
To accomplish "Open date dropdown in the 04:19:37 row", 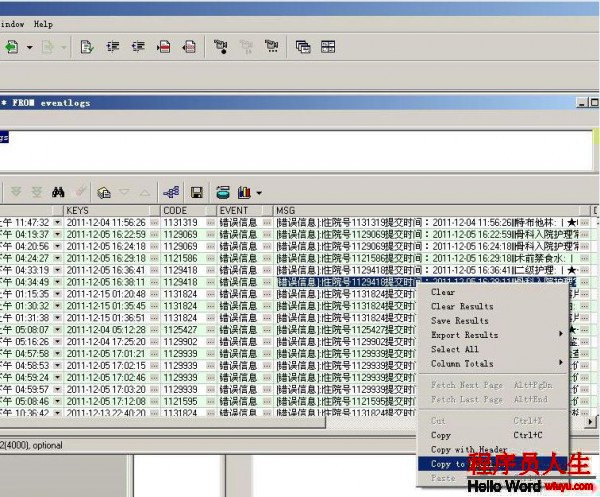I will coord(57,234).
